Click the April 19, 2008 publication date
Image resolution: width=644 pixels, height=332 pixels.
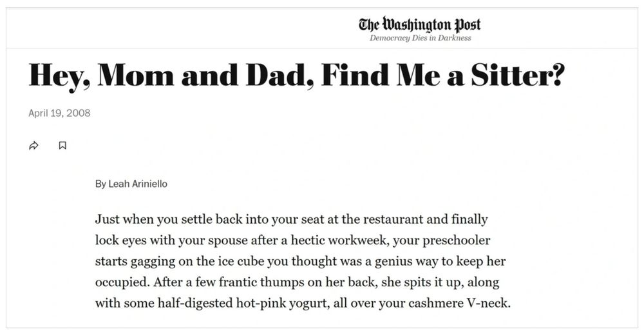click(x=59, y=113)
